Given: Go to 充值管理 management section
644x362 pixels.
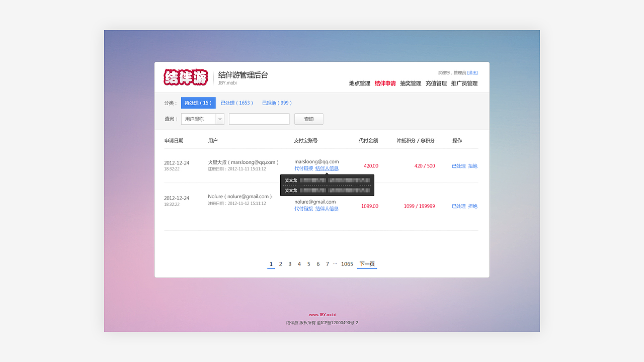Looking at the screenshot, I should click(x=436, y=83).
